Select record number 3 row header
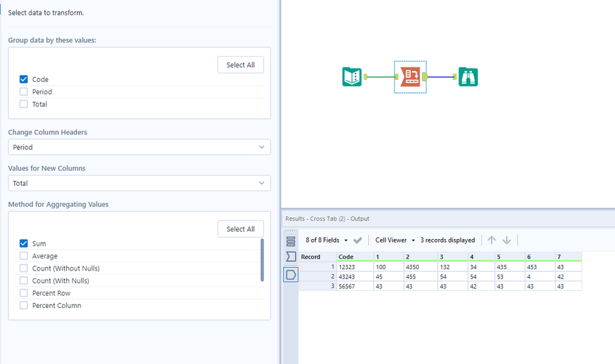This screenshot has height=364, width=615. (318, 286)
